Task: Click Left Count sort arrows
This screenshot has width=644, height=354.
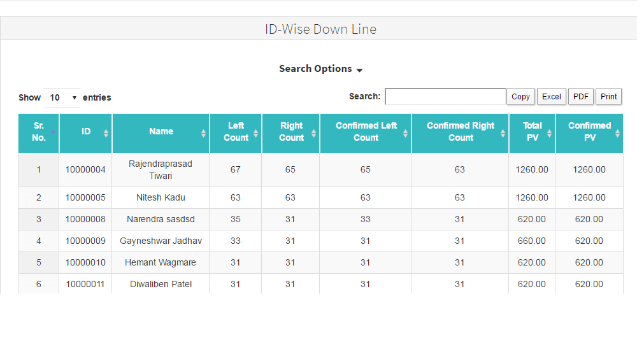Action: (x=255, y=133)
